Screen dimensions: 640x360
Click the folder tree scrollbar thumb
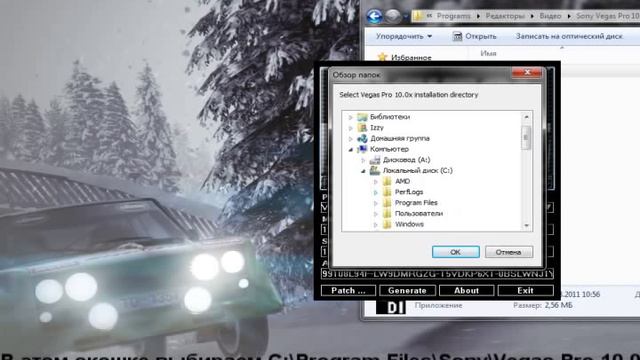click(x=526, y=137)
